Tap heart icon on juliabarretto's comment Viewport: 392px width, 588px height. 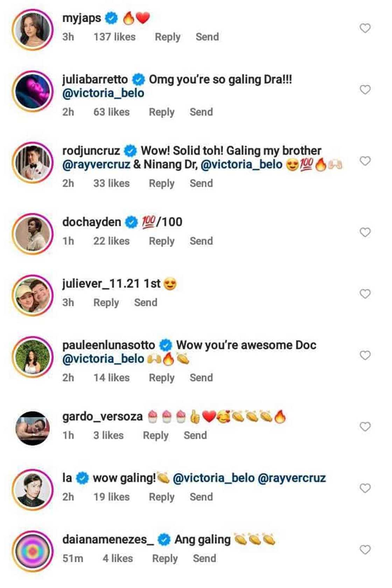coord(365,90)
